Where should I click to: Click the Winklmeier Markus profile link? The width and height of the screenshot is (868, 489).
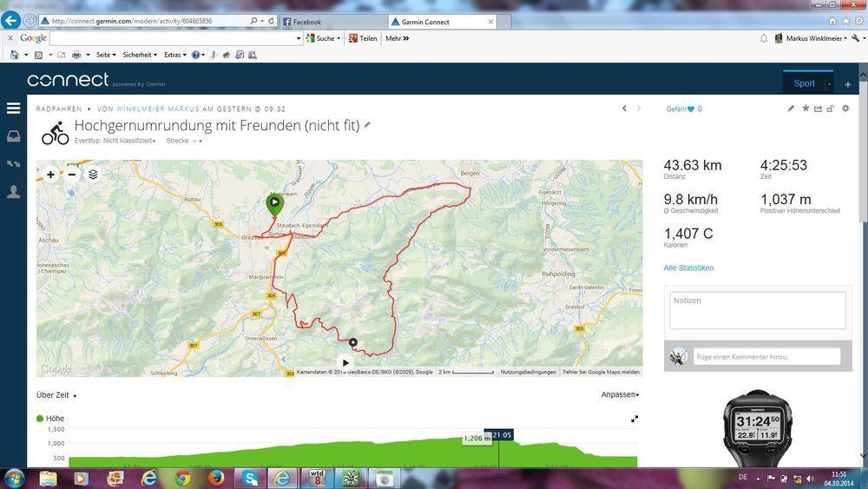[158, 109]
